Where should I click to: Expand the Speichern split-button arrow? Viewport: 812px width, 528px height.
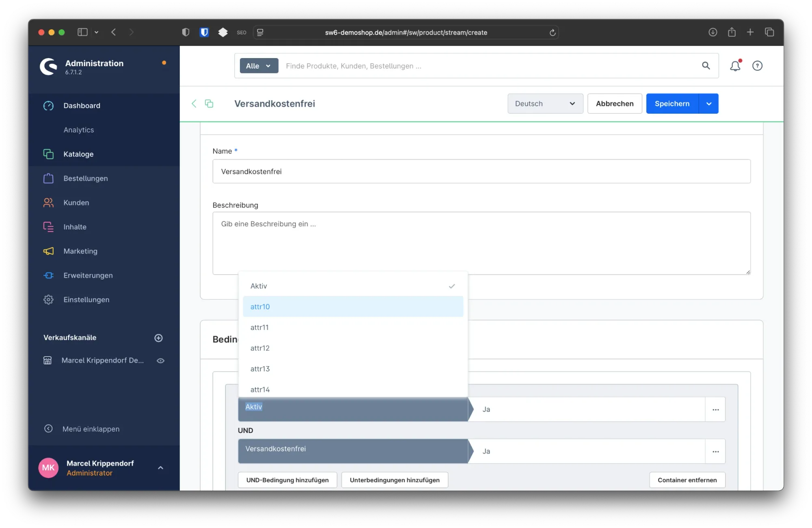[708, 104]
